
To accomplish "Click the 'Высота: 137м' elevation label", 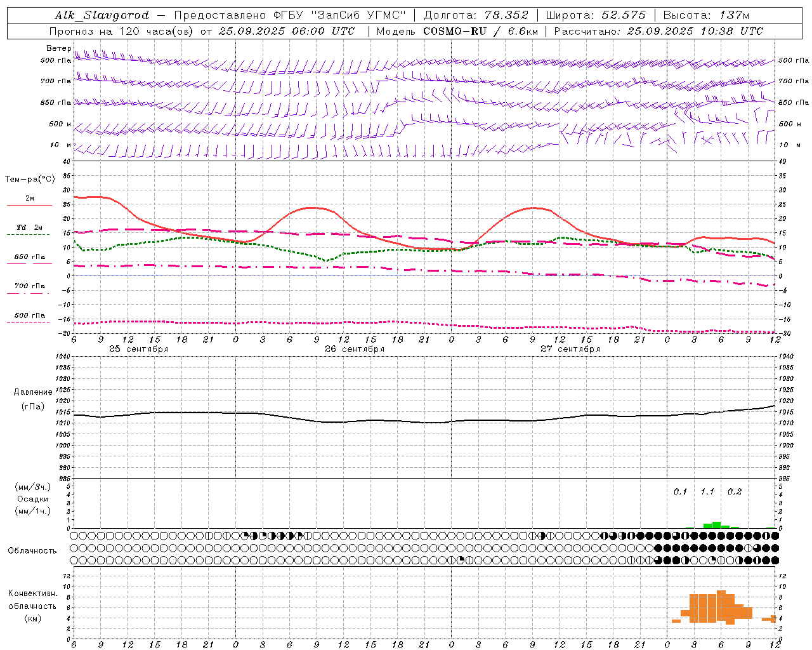I will tap(706, 15).
